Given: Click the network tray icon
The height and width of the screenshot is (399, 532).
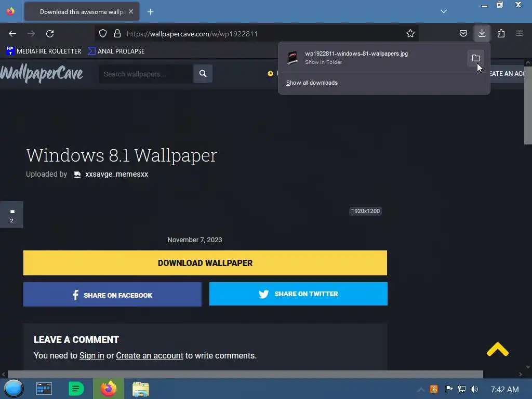Looking at the screenshot, I should [462, 389].
